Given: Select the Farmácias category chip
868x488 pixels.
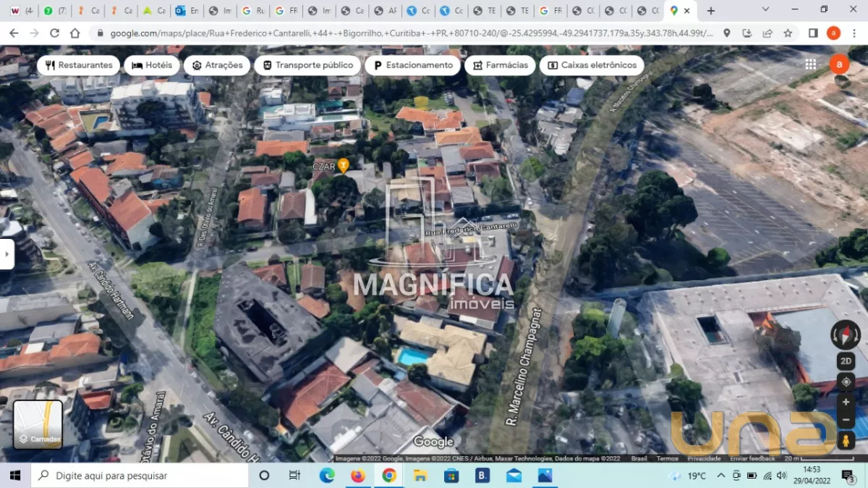Looking at the screenshot, I should point(500,65).
